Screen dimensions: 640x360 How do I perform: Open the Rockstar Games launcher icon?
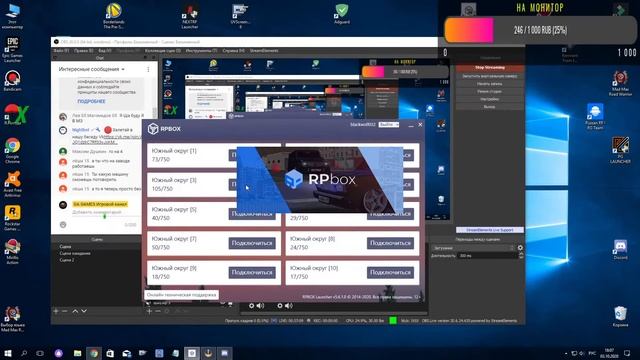pyautogui.click(x=13, y=218)
